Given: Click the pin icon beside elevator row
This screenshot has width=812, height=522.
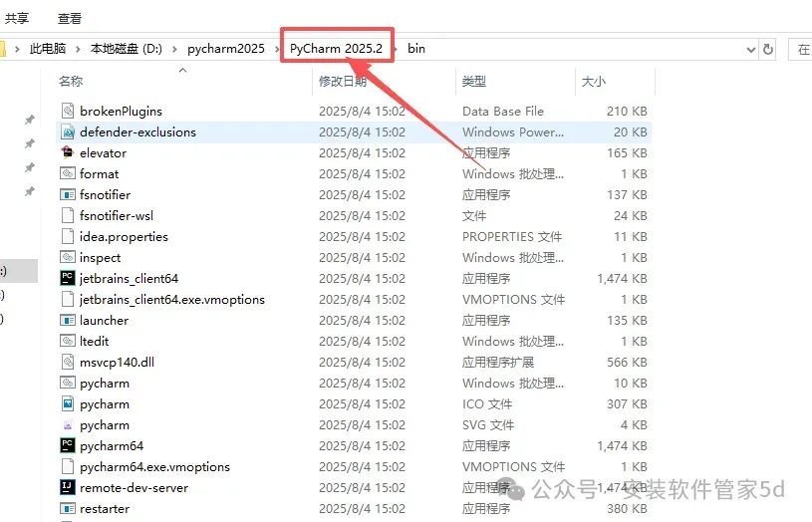Looking at the screenshot, I should pyautogui.click(x=30, y=167).
